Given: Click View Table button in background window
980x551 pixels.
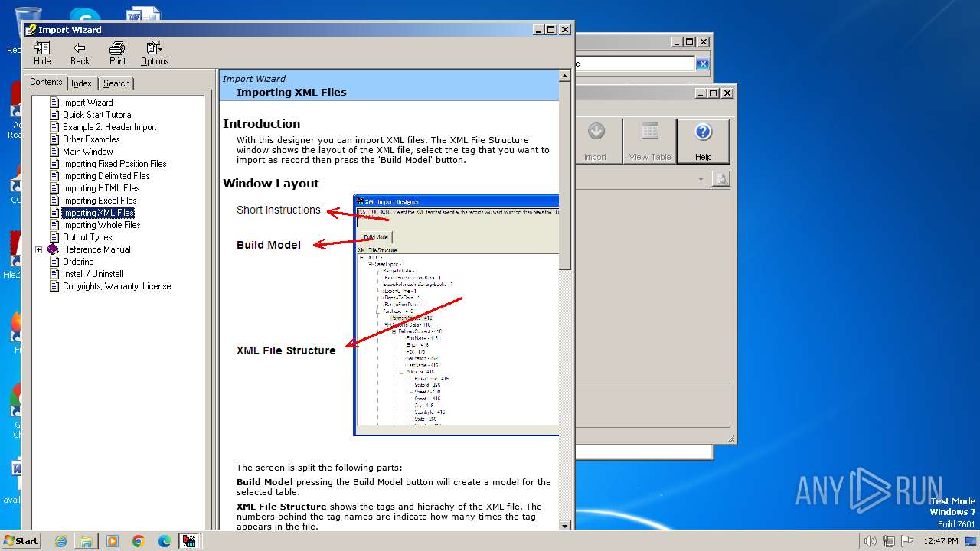Looking at the screenshot, I should [649, 142].
